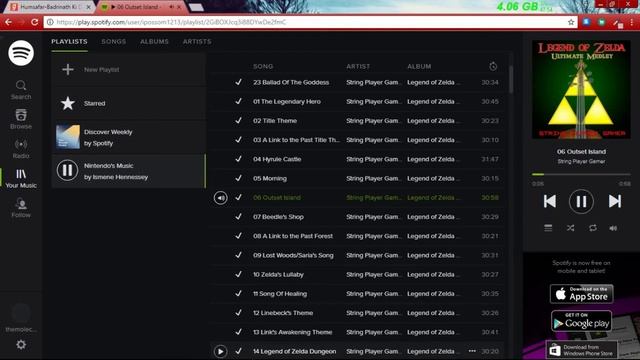The width and height of the screenshot is (640, 360).
Task: Toggle checkmark for 12 Linebeck's Theme
Action: (238, 313)
